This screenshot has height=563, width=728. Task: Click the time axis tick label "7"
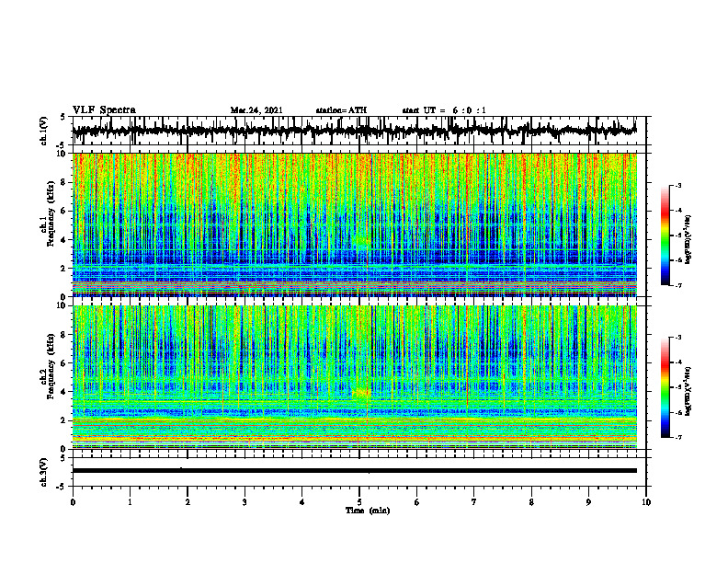[474, 502]
